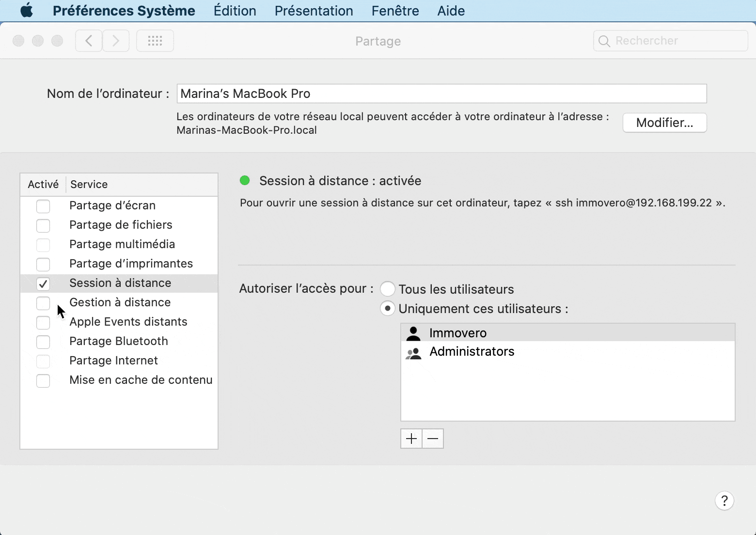This screenshot has width=756, height=535.
Task: Show all preferences via the grid icon
Action: click(155, 41)
